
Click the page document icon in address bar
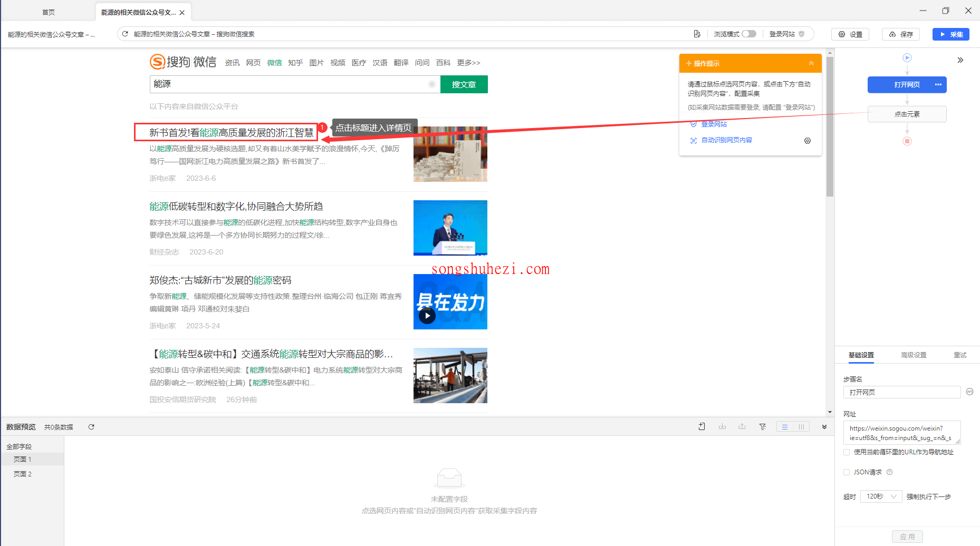pos(697,34)
